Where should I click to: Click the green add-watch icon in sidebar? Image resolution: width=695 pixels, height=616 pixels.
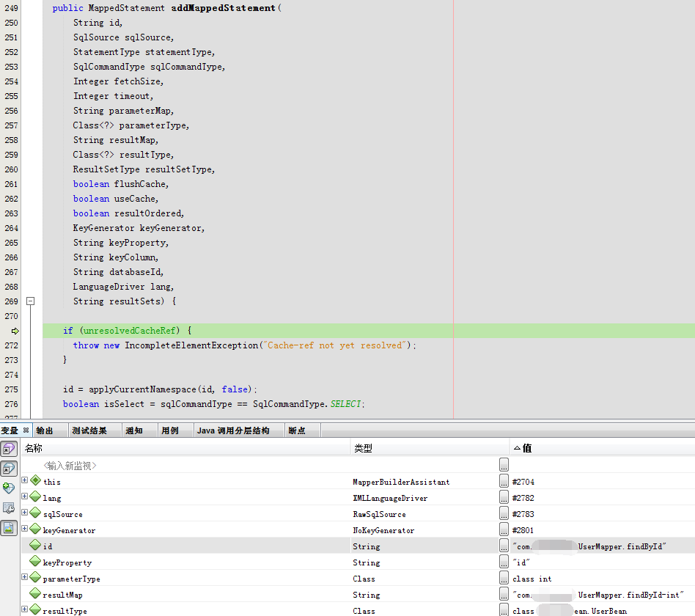coord(9,488)
